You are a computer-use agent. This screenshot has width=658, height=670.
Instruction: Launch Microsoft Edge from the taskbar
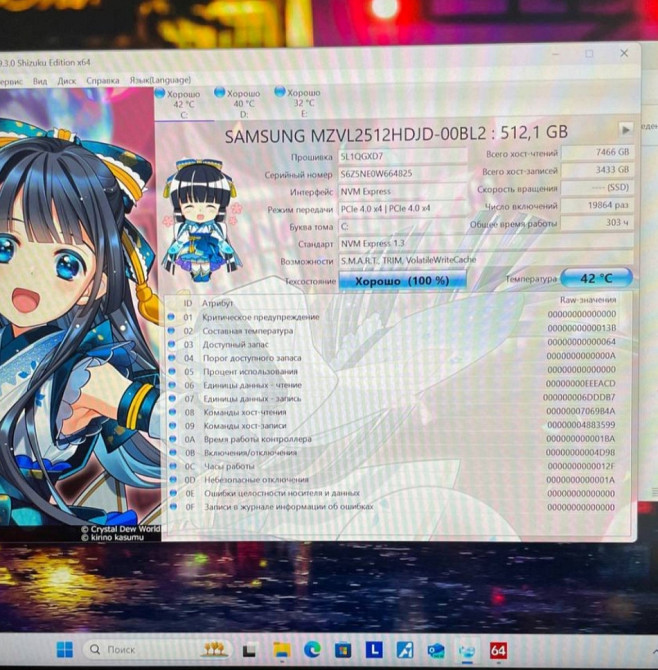click(x=312, y=650)
